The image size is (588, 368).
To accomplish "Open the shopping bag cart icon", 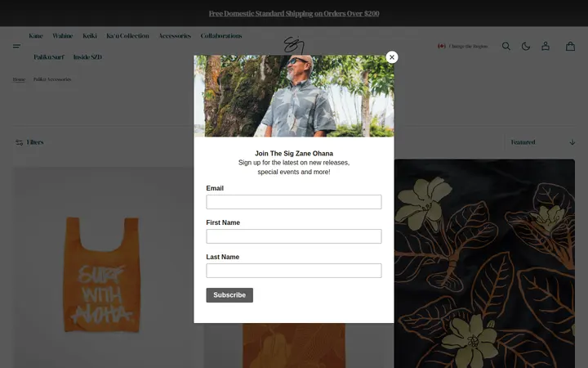I will [x=570, y=46].
